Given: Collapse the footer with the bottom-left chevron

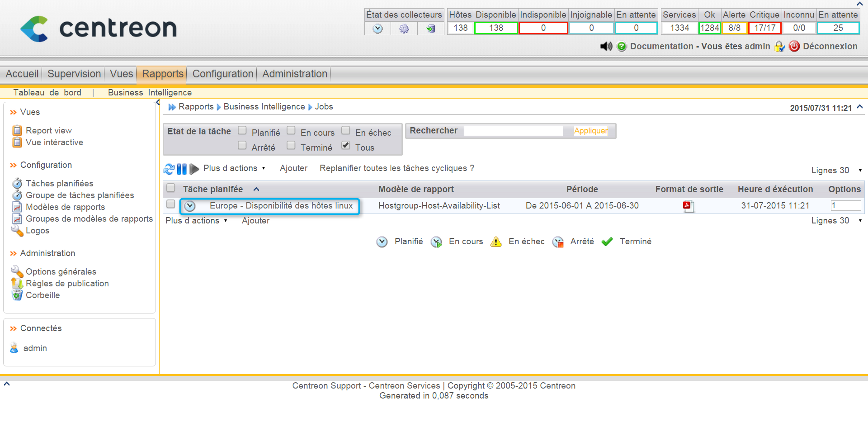Looking at the screenshot, I should 7,384.
